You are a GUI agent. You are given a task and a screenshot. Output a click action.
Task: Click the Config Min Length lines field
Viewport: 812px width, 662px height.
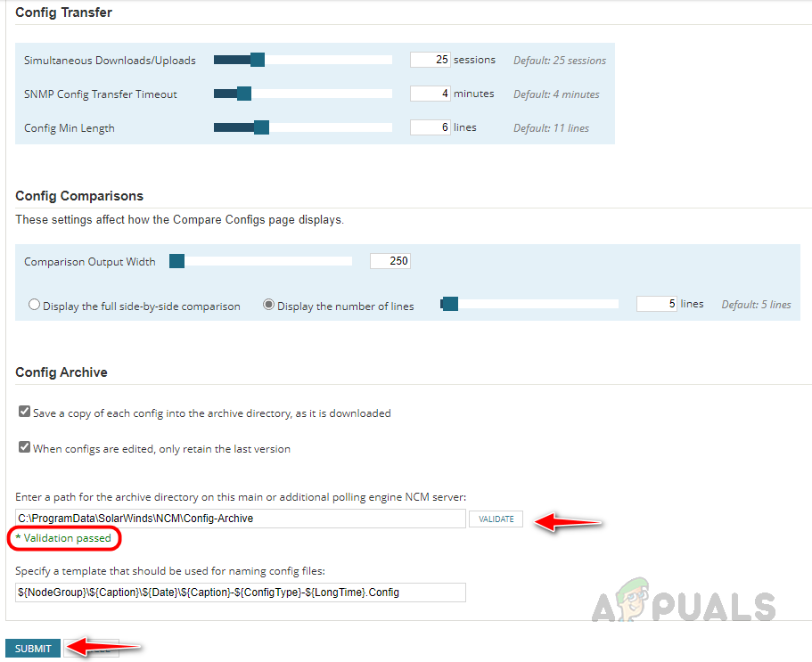click(431, 127)
